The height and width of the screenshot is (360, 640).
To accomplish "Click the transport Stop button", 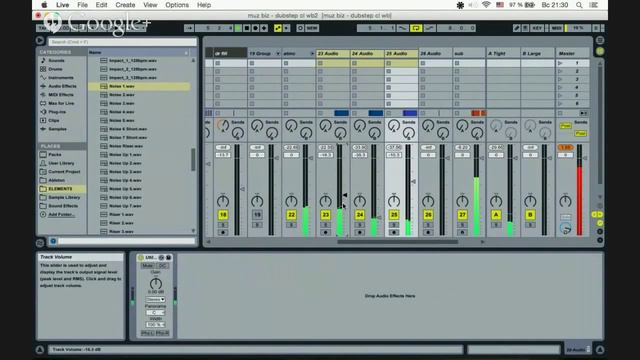I will click(247, 28).
